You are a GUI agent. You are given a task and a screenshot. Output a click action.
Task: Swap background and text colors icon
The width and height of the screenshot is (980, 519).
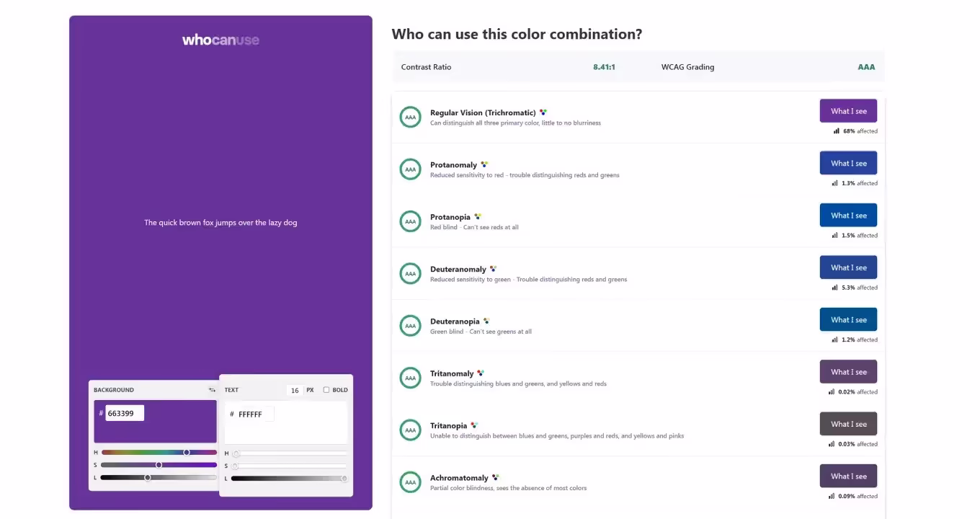pos(212,390)
